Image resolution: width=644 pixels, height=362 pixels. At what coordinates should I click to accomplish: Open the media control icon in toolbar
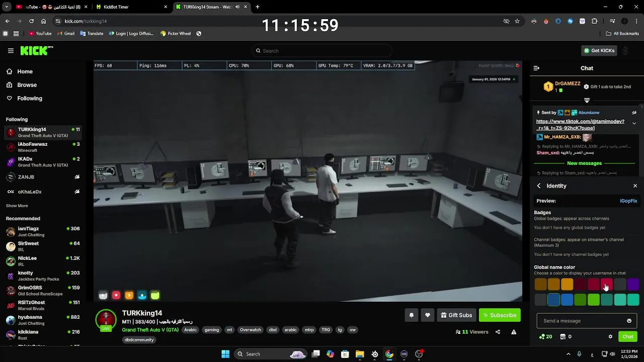click(x=612, y=21)
